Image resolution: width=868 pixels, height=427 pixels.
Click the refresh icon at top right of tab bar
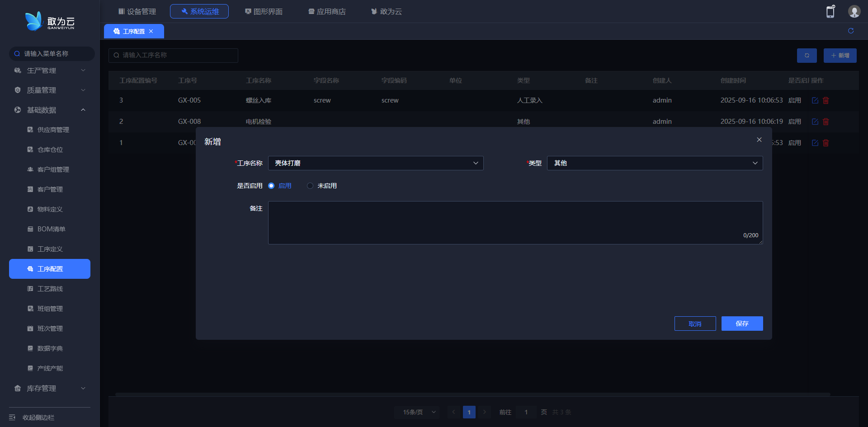pos(850,31)
